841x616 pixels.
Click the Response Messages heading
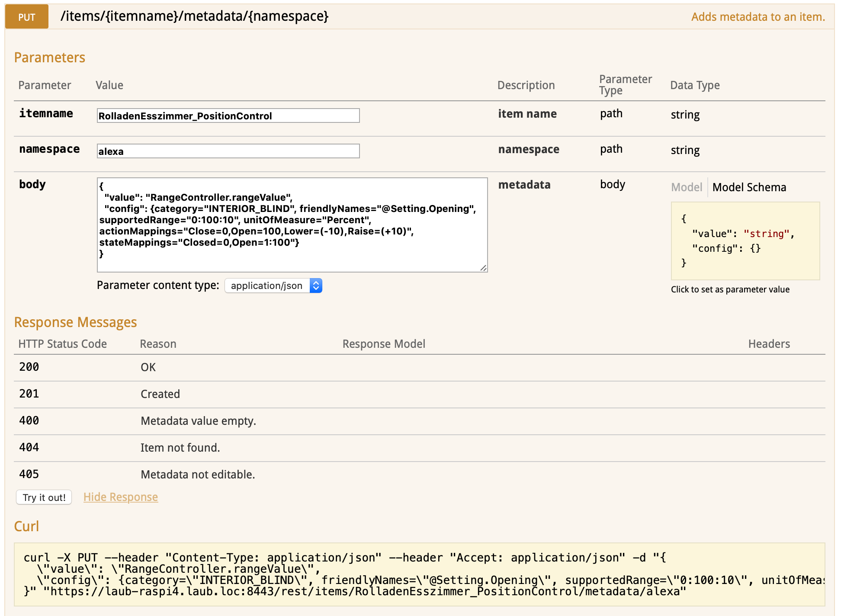75,322
